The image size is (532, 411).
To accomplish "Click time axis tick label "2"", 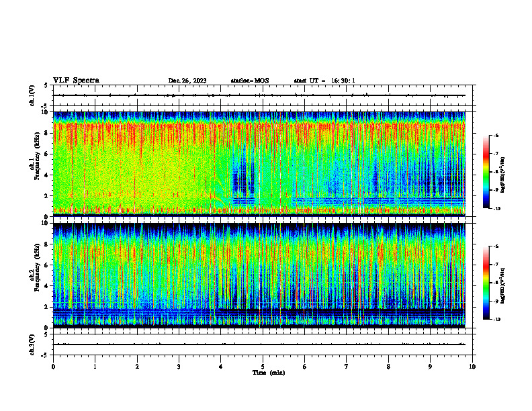I will click(x=137, y=367).
